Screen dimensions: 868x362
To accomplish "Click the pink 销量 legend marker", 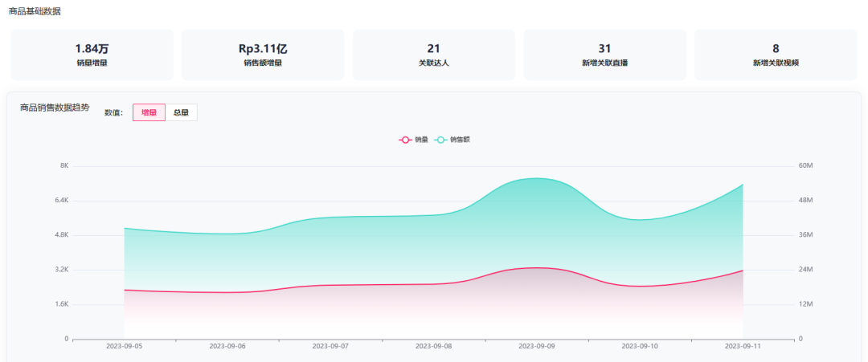I will coord(406,140).
